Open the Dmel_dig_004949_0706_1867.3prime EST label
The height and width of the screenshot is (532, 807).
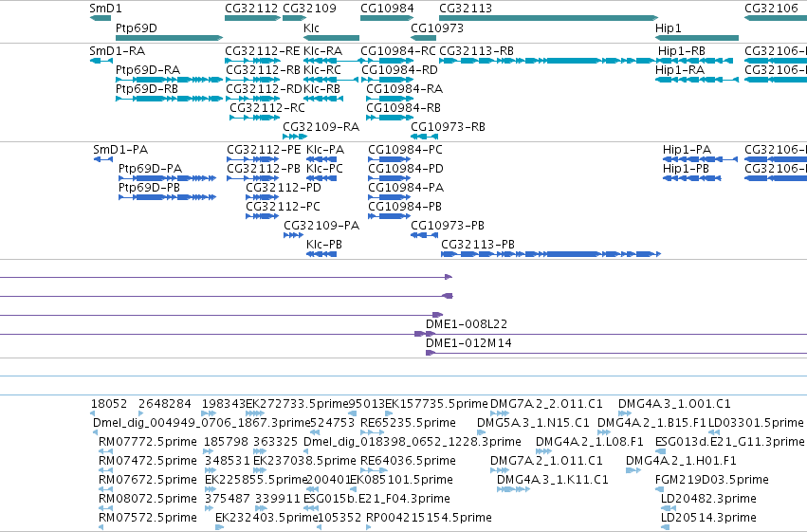pyautogui.click(x=202, y=423)
